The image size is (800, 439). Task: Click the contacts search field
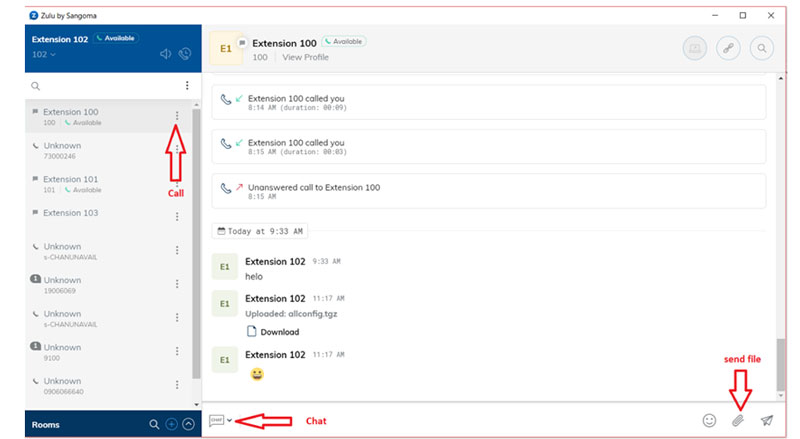100,86
